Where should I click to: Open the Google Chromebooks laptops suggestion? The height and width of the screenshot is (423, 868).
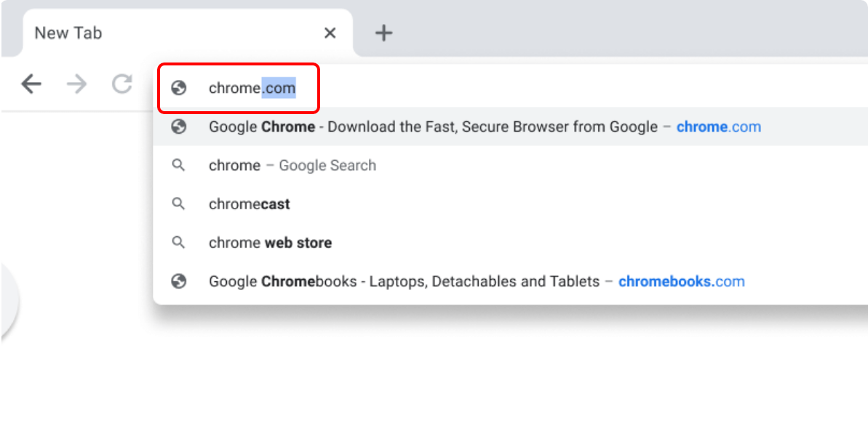(404, 281)
